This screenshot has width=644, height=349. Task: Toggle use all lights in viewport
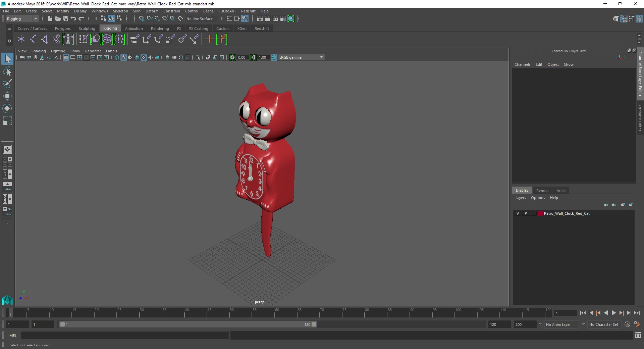pos(150,57)
